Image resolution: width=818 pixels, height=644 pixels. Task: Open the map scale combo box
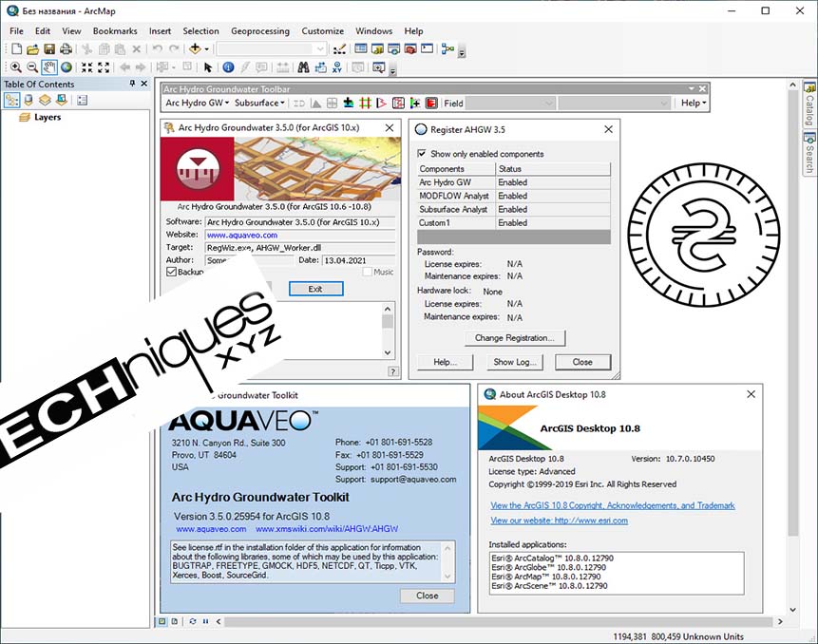(x=272, y=49)
